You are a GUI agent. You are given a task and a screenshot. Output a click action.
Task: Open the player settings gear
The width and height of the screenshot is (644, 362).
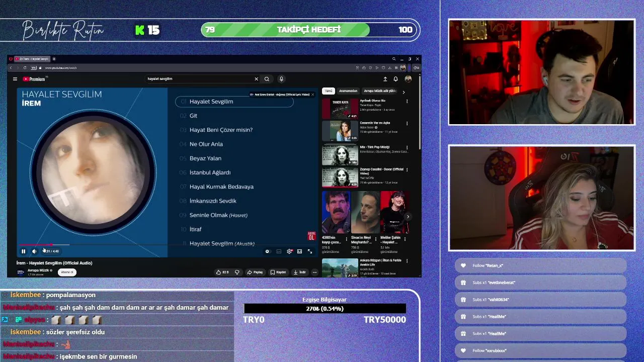coord(289,251)
